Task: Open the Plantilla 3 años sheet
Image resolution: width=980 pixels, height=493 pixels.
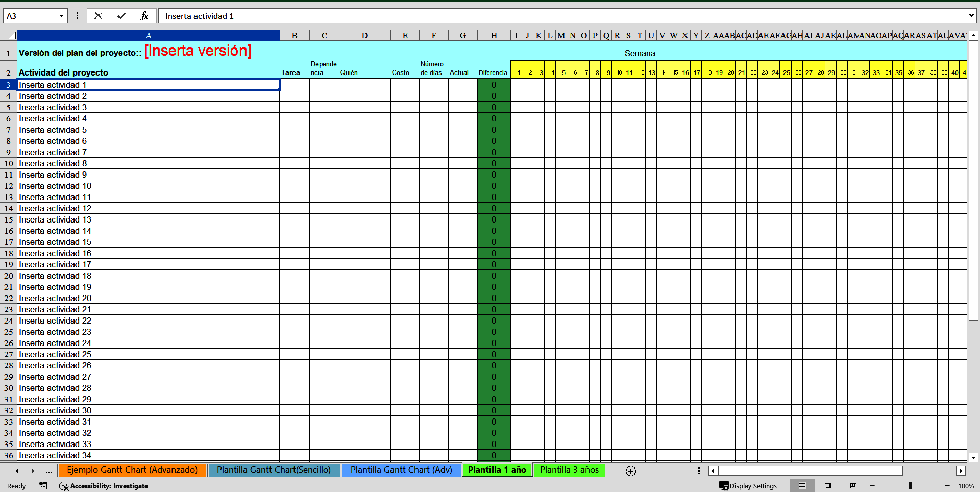Action: tap(570, 470)
